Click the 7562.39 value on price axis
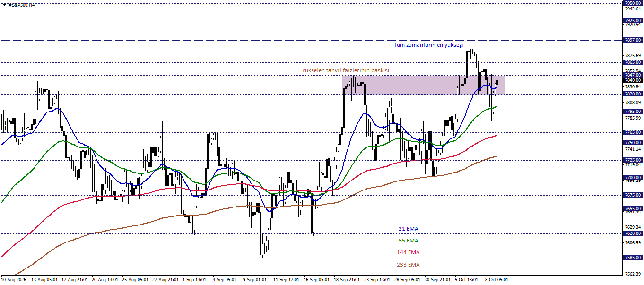The image size is (644, 285). click(x=633, y=274)
